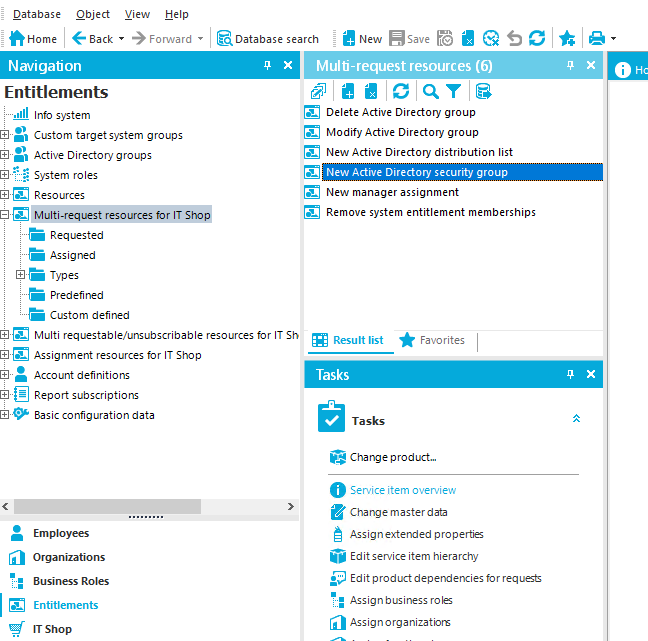Pin the Navigation panel

(267, 66)
